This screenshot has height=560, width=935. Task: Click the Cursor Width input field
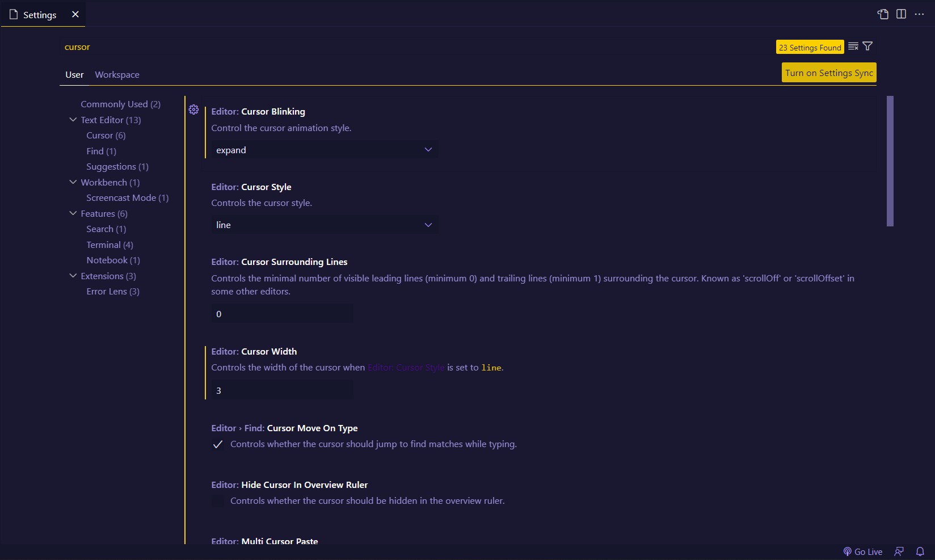[282, 390]
